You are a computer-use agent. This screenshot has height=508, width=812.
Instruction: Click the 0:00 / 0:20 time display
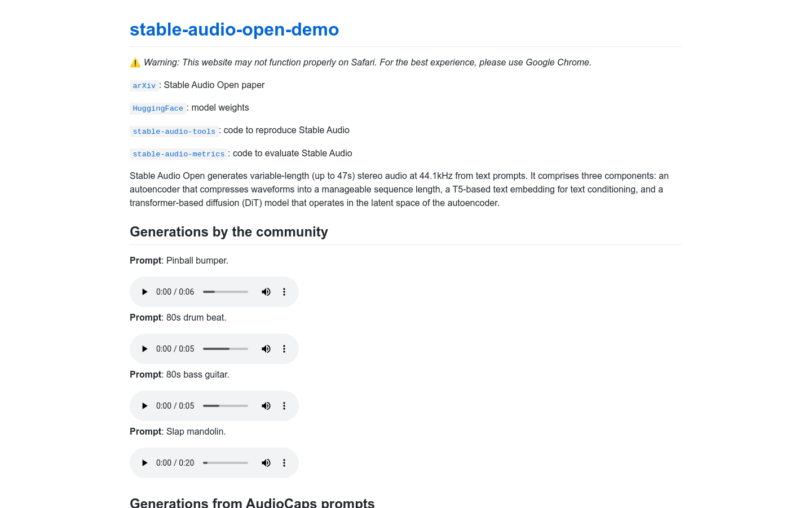pyautogui.click(x=175, y=463)
